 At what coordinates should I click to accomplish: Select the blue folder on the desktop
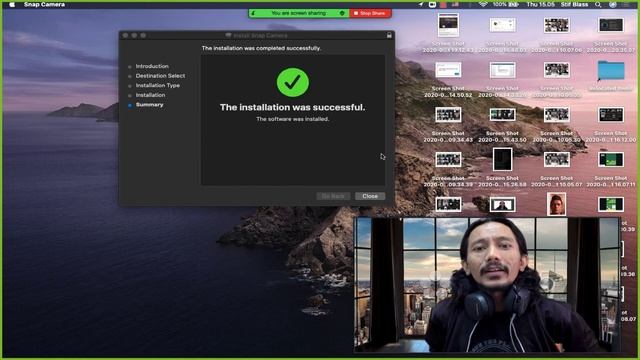pyautogui.click(x=611, y=71)
